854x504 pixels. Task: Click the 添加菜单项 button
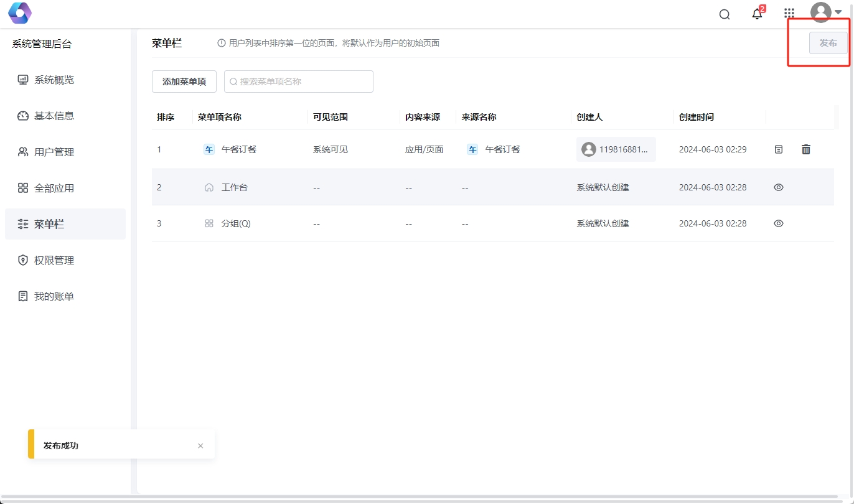coord(184,82)
